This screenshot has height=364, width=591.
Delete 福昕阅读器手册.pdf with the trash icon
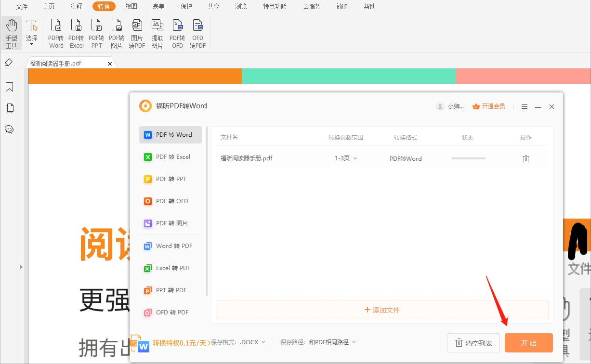526,158
